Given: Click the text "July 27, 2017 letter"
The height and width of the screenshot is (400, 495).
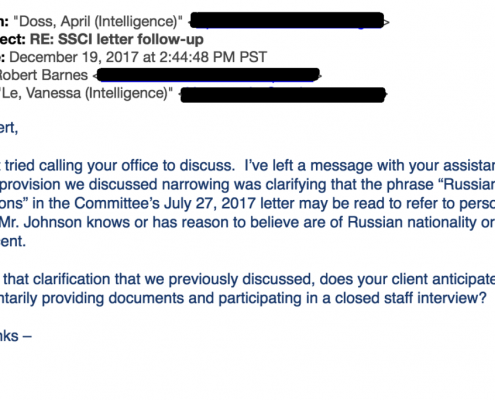Looking at the screenshot, I should pyautogui.click(x=229, y=203).
